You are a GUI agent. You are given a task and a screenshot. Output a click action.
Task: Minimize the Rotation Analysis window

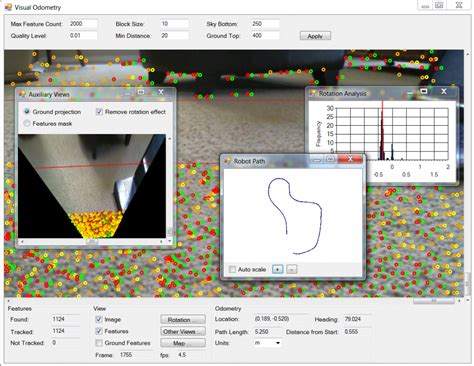coord(410,92)
